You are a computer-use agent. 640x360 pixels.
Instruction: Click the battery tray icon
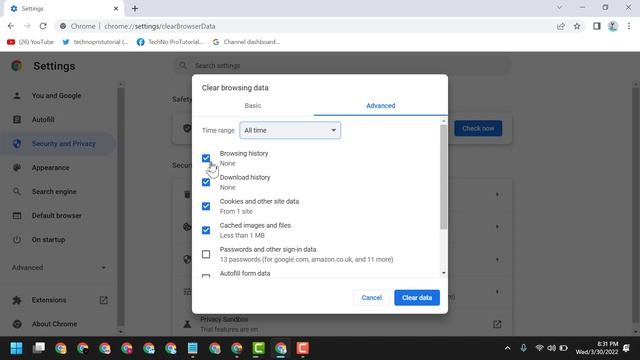(564, 348)
